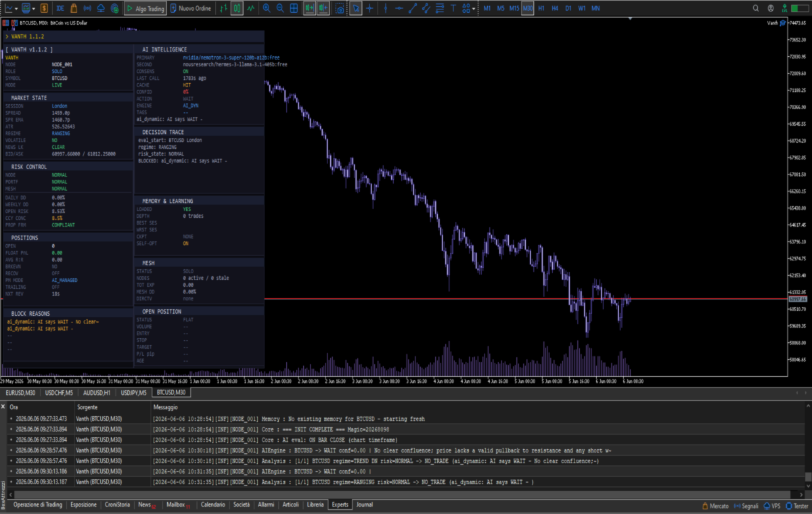This screenshot has height=514, width=812.
Task: Open Segnali in the status bar
Action: pos(746,505)
